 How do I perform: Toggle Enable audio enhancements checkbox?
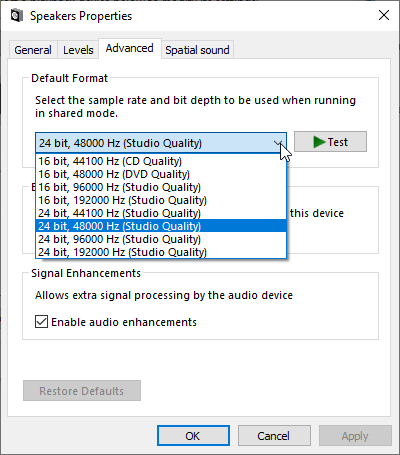[x=41, y=322]
